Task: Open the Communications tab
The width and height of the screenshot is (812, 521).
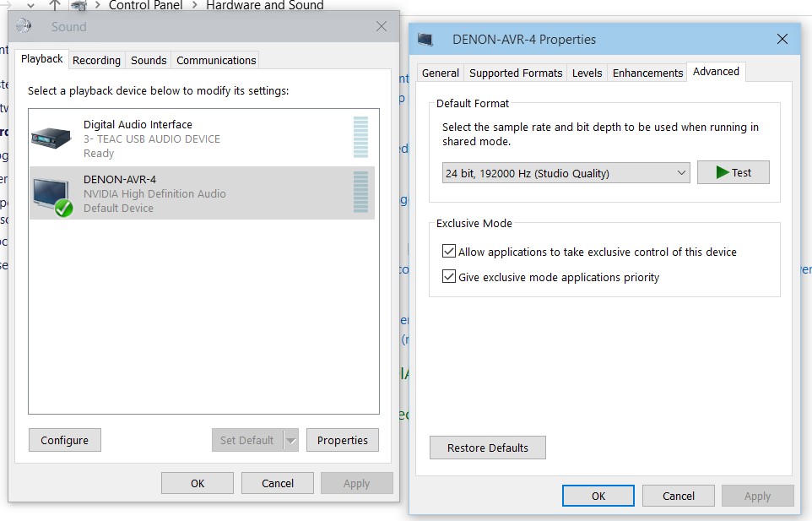Action: [216, 61]
